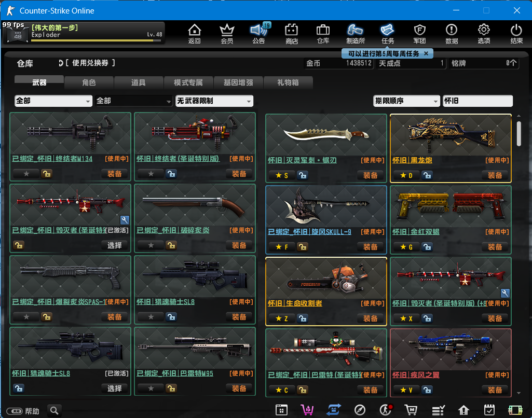Open the 数据 statistics icon

point(452,34)
